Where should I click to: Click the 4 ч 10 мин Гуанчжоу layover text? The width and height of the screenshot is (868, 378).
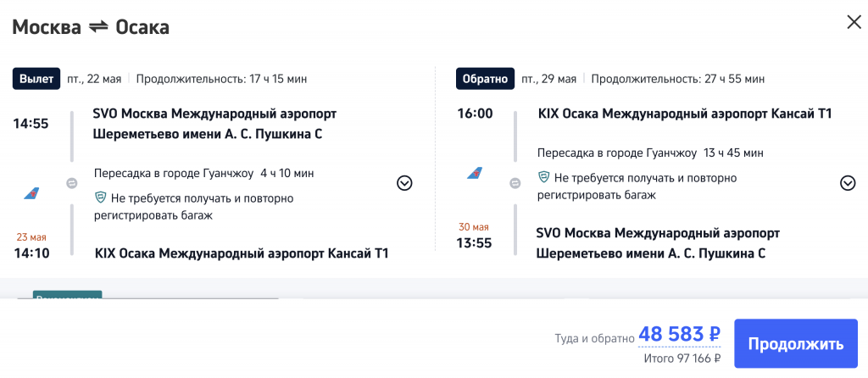(x=203, y=173)
